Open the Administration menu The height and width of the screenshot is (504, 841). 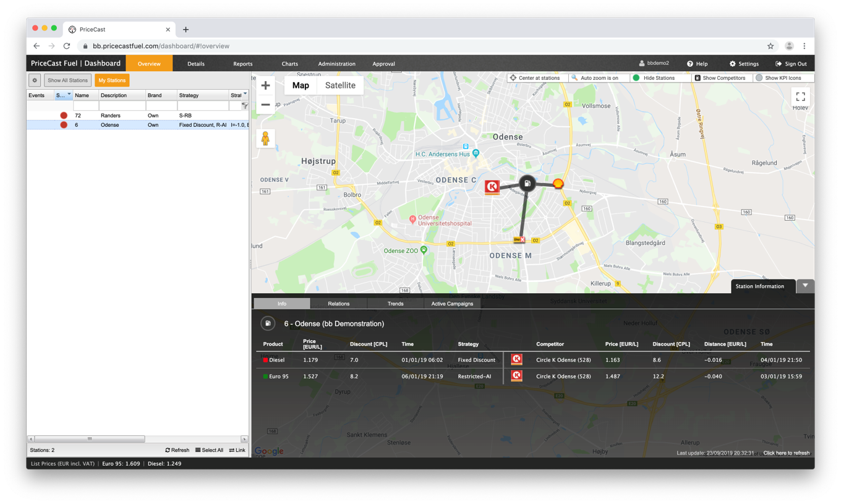pyautogui.click(x=336, y=64)
